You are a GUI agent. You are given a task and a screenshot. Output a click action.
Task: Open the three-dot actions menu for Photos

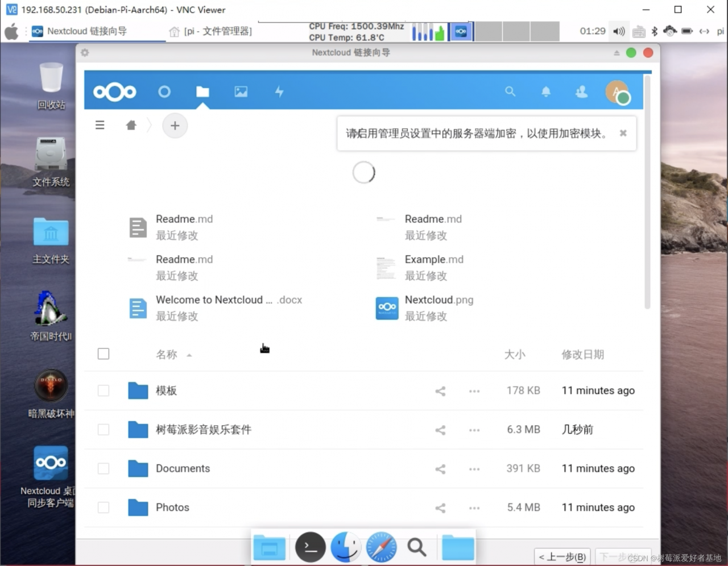[474, 507]
